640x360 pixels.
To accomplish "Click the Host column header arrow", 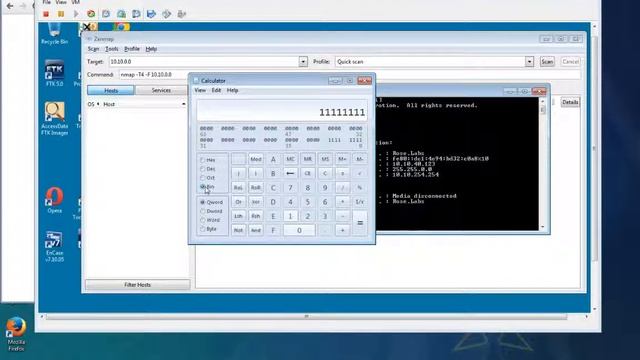I will coord(184,104).
